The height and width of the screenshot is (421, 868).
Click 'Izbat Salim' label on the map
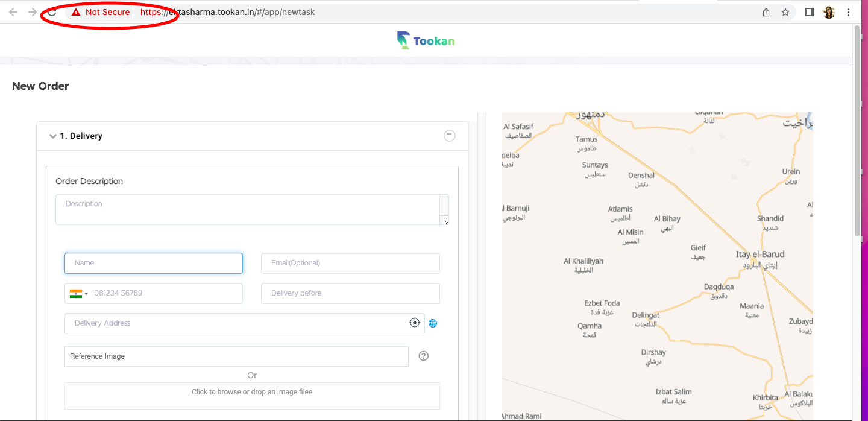tap(674, 392)
